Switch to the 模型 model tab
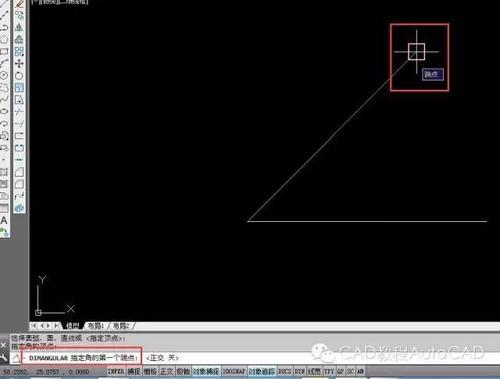 tap(72, 326)
